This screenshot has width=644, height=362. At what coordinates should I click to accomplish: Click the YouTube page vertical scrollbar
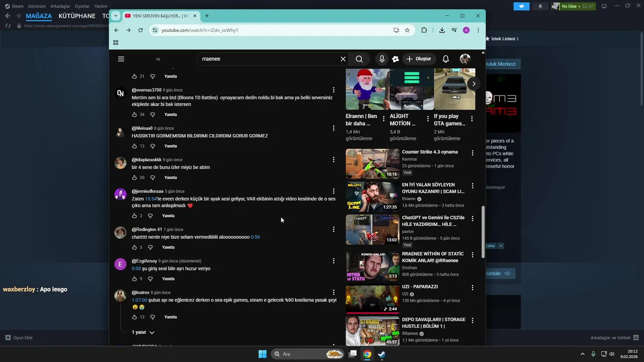pyautogui.click(x=484, y=232)
